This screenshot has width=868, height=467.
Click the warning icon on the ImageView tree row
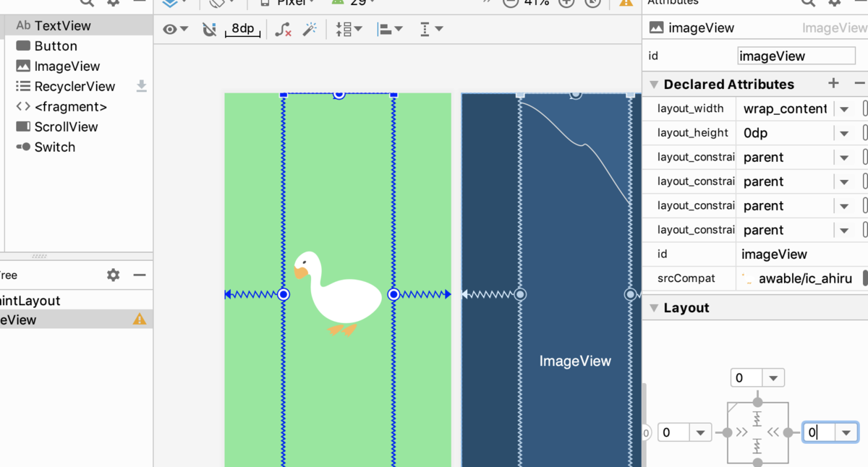(140, 319)
